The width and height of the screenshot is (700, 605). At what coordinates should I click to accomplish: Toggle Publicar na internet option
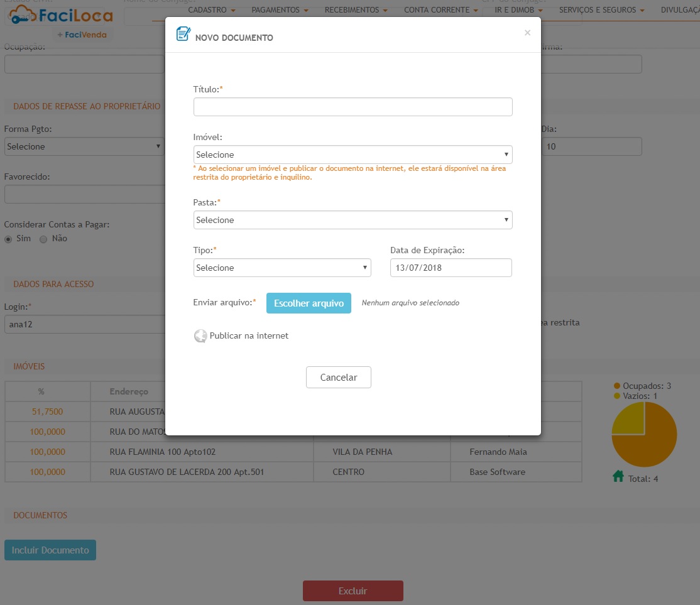tap(249, 336)
